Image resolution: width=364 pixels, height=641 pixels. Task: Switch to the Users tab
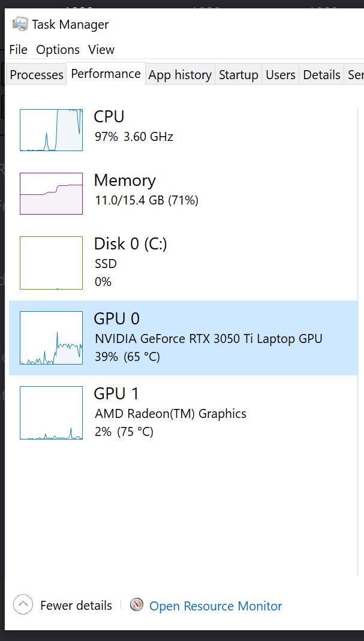point(281,75)
